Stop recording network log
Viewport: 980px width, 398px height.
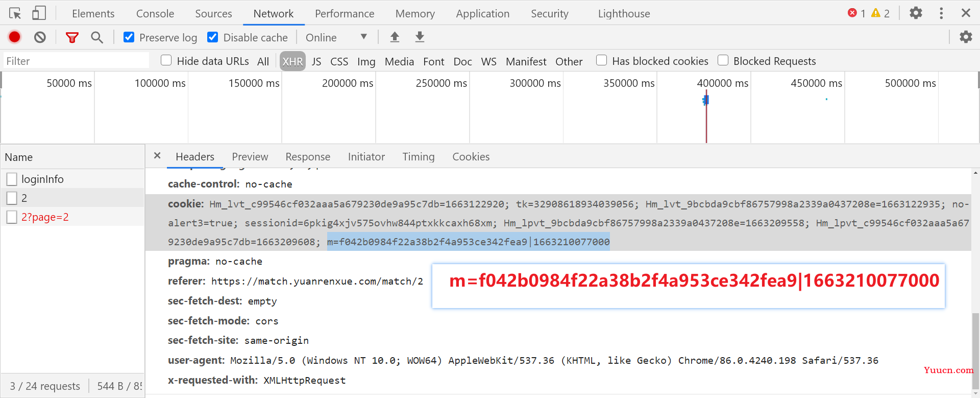click(x=14, y=37)
